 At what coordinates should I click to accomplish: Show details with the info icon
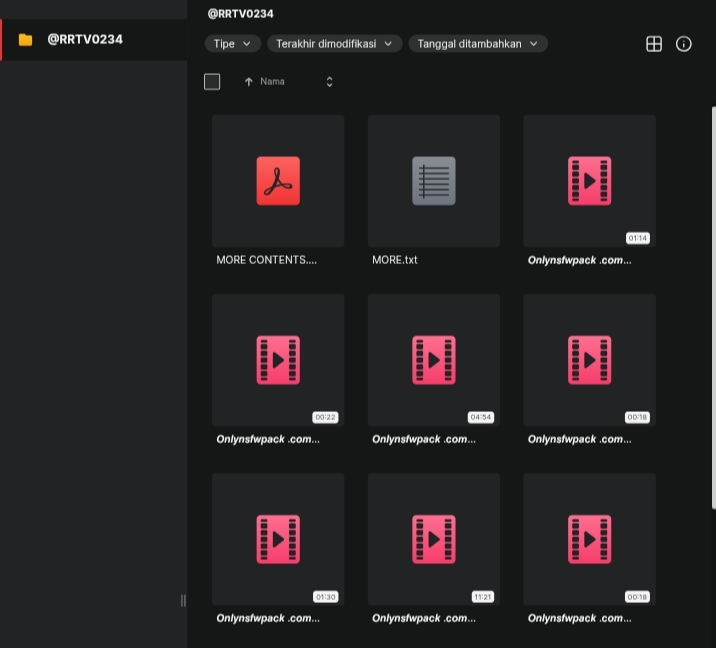pyautogui.click(x=684, y=44)
